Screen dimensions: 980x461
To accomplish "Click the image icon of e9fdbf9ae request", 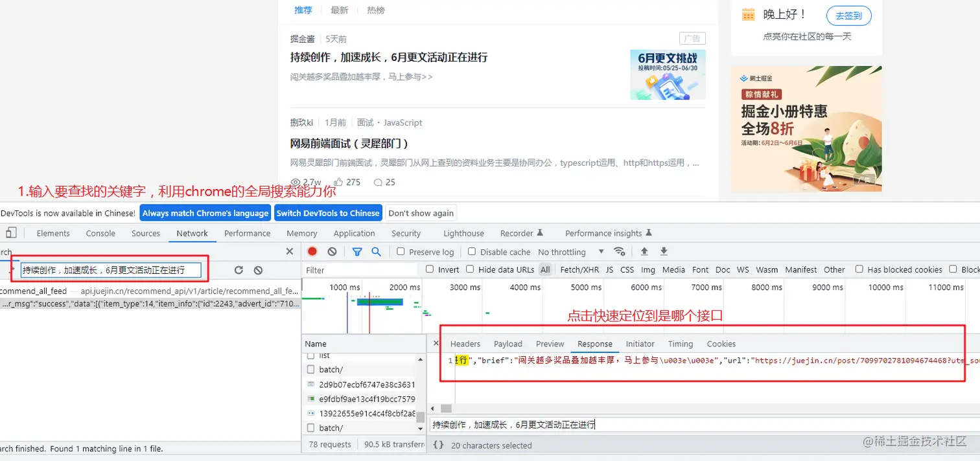I will pyautogui.click(x=311, y=399).
